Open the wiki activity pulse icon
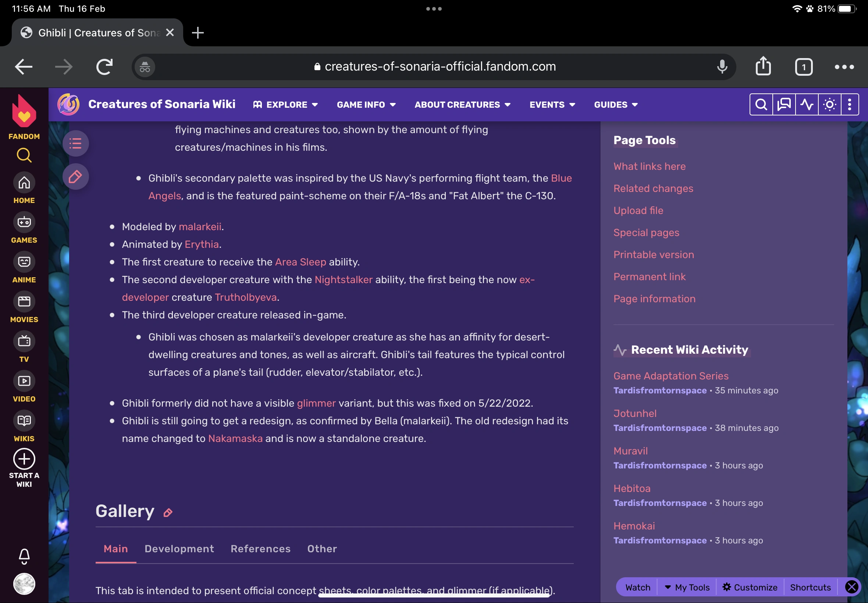Screen dimensions: 868x603 [807, 104]
